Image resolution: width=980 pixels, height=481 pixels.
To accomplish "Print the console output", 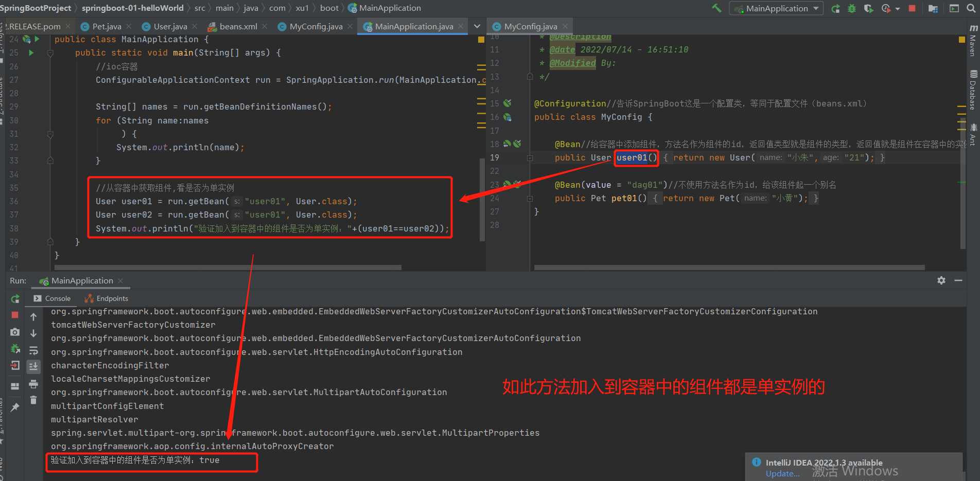I will [x=33, y=384].
